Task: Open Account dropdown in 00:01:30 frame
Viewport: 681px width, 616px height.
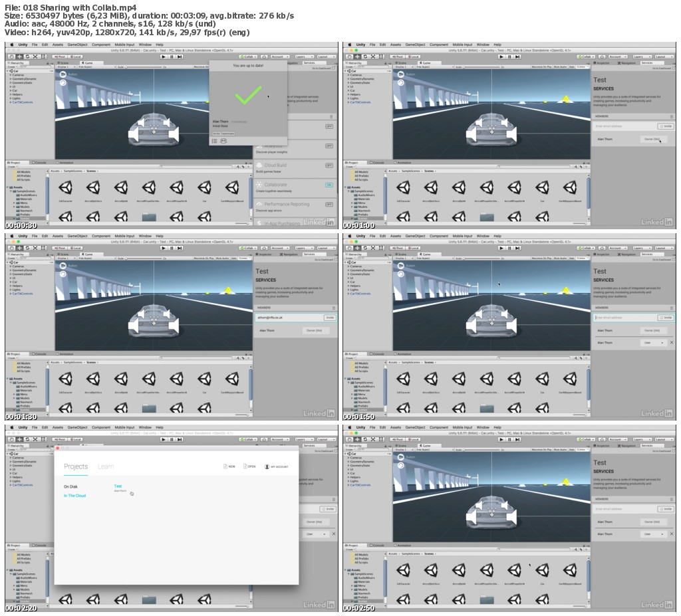Action: [x=279, y=248]
